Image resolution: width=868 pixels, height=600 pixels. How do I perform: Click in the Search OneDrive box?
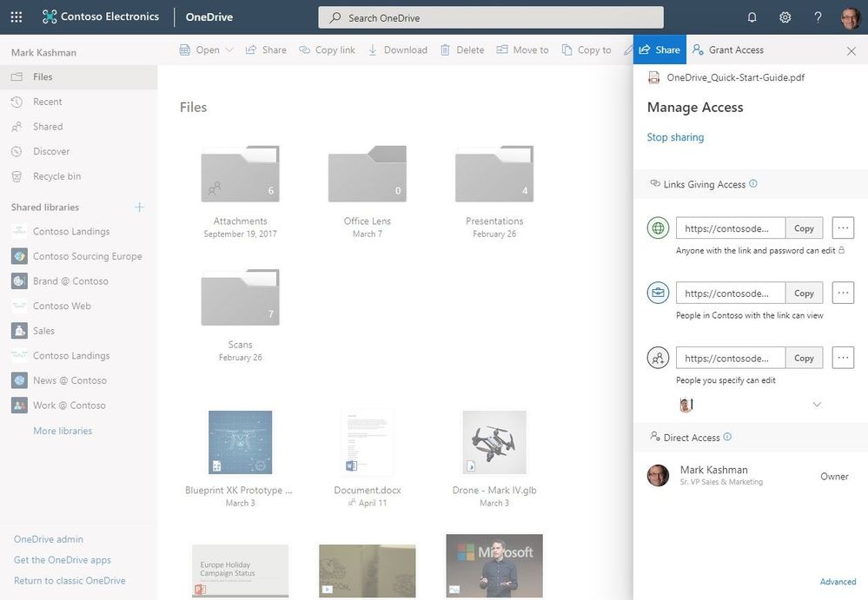pos(490,17)
